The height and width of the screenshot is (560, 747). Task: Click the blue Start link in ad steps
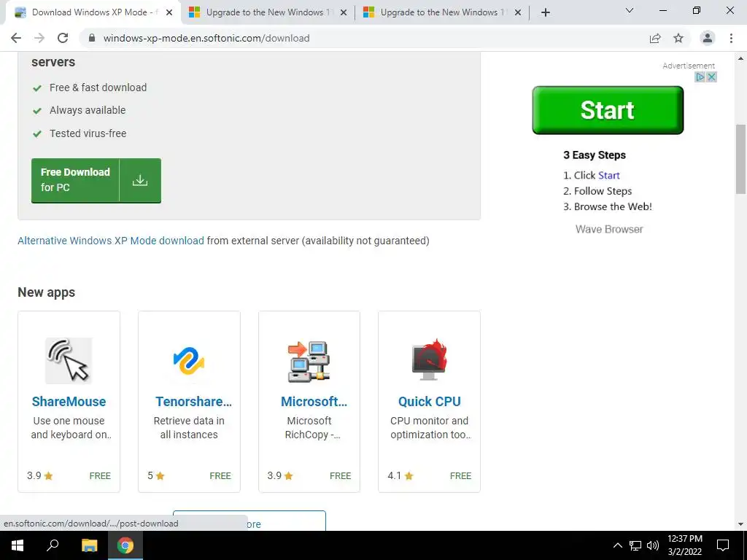pyautogui.click(x=609, y=175)
